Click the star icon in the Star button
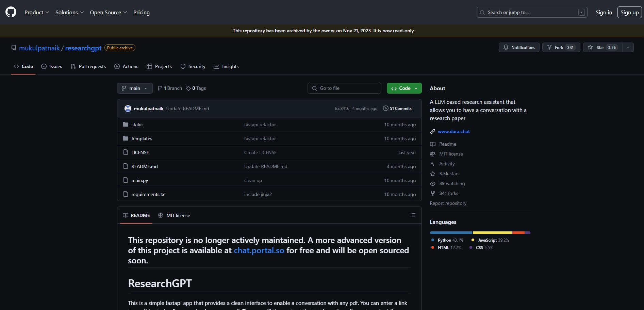644x310 pixels. 590,47
